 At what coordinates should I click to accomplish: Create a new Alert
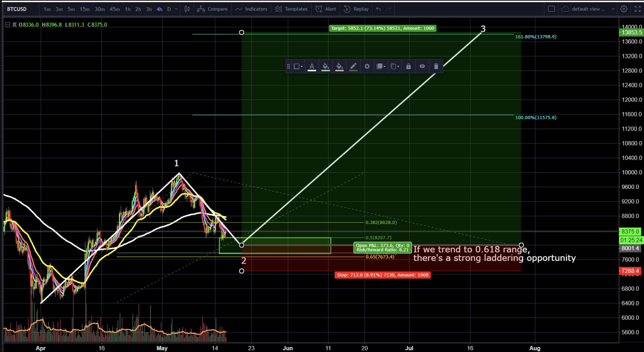coord(326,9)
